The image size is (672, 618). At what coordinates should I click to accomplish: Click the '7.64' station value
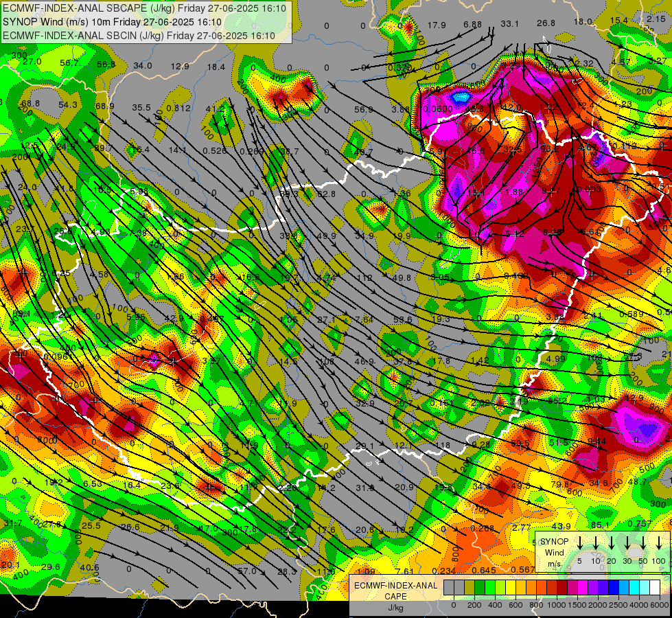click(364, 319)
